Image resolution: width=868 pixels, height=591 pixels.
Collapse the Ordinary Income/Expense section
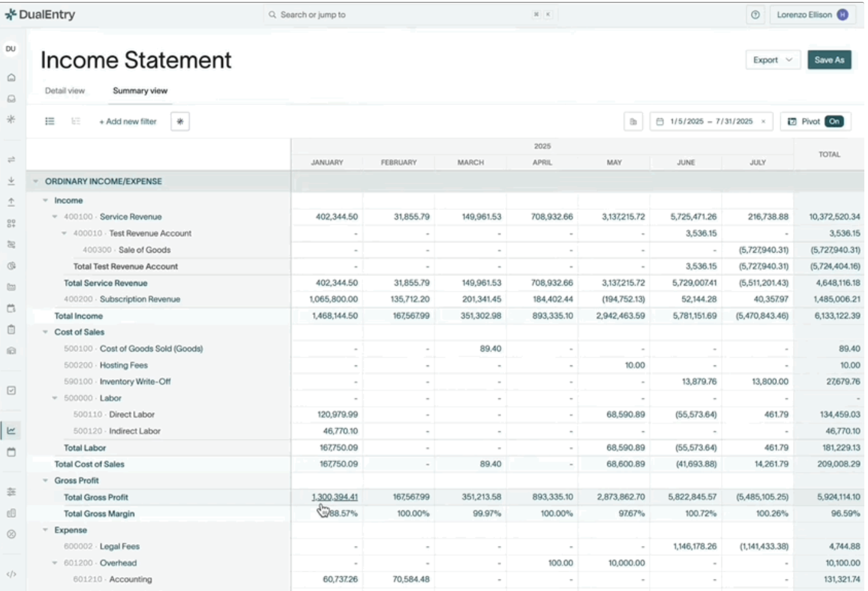(x=35, y=181)
